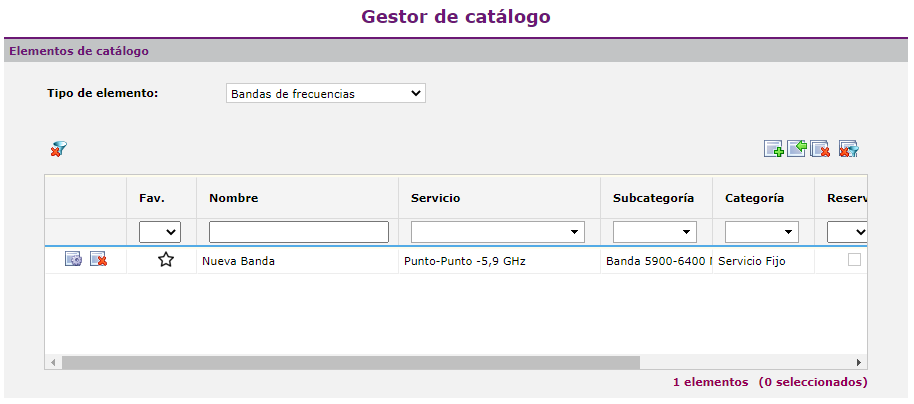Sort by the Categoría column header
Image resolution: width=914 pixels, height=404 pixels.
pyautogui.click(x=754, y=198)
